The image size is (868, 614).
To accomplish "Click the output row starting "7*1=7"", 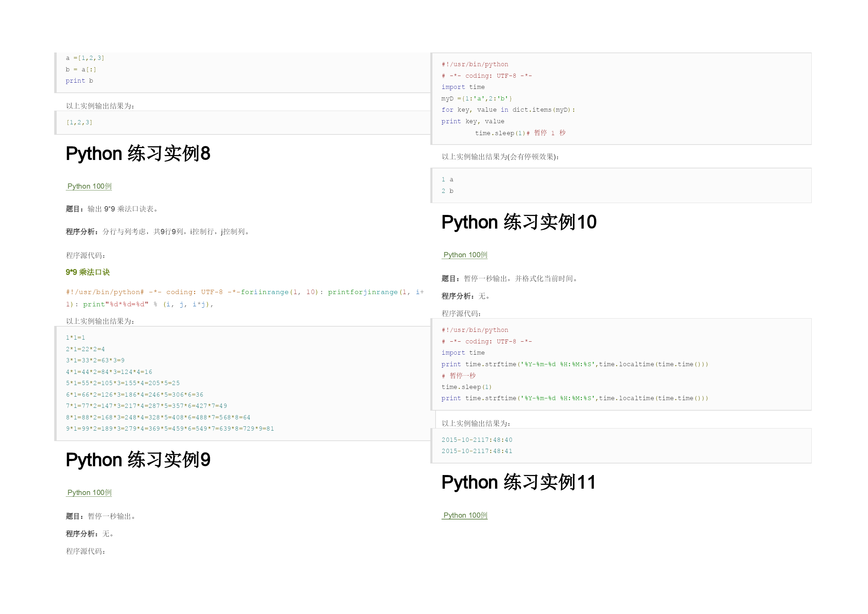I will (147, 406).
